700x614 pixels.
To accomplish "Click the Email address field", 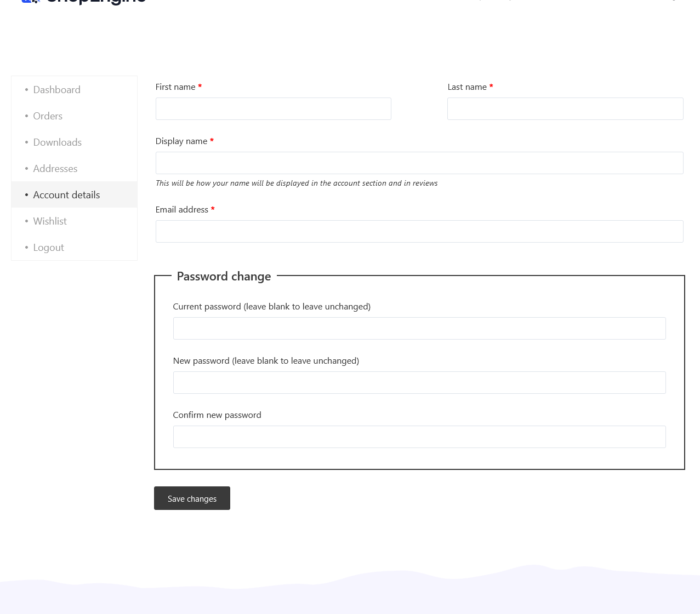I will pos(419,232).
